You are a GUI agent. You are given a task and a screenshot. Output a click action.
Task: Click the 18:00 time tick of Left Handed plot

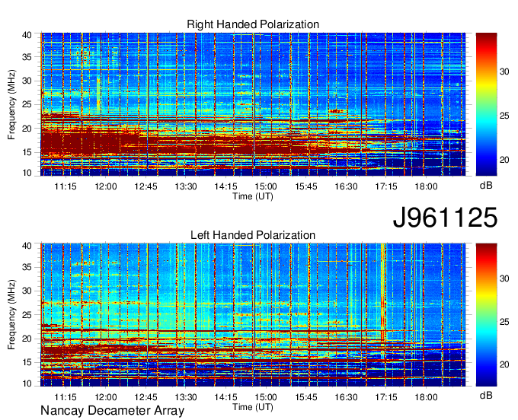click(426, 397)
